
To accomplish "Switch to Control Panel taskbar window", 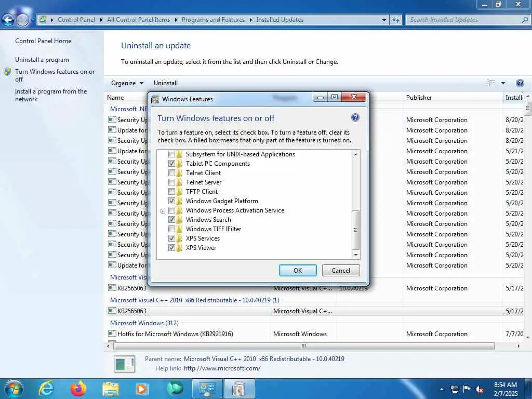I will point(207,389).
